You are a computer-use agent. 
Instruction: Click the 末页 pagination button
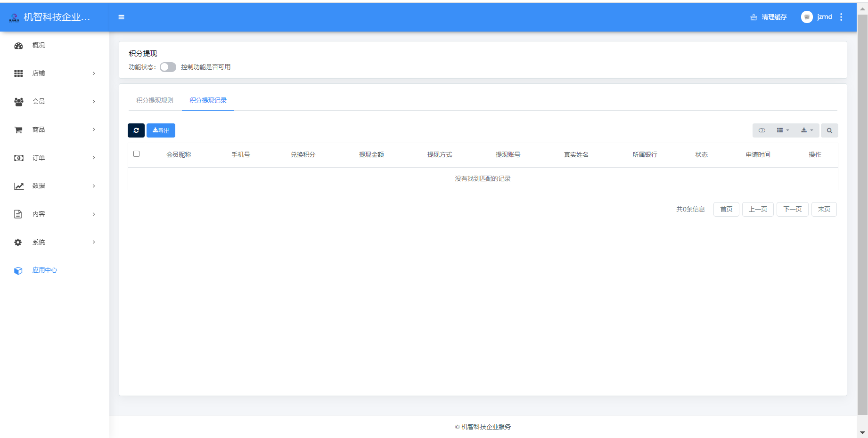(824, 209)
